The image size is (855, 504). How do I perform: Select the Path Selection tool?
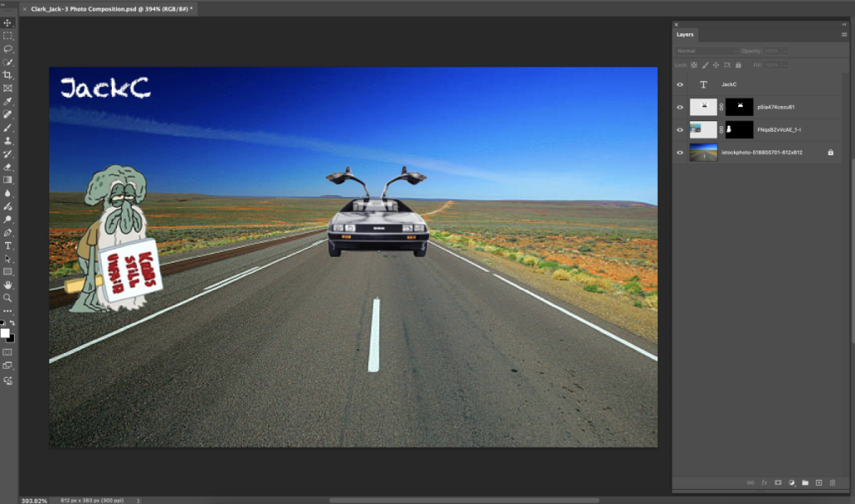(x=8, y=259)
